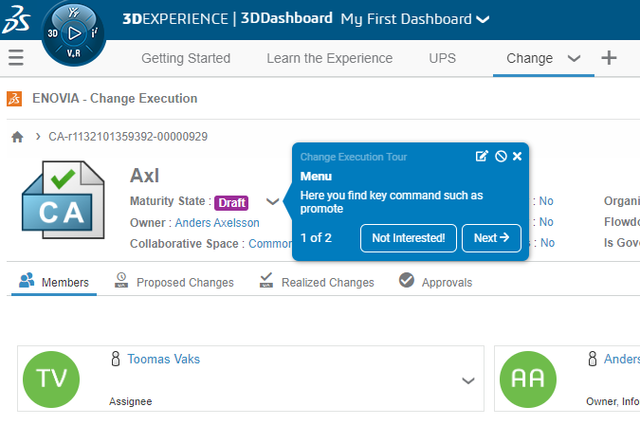
Task: Disable the tour with block icon
Action: (500, 156)
